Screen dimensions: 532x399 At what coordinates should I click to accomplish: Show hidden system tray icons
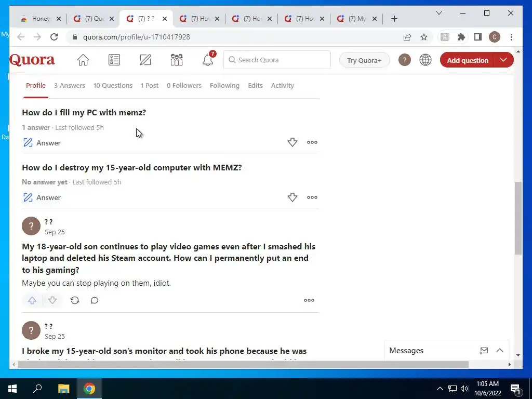(x=440, y=389)
